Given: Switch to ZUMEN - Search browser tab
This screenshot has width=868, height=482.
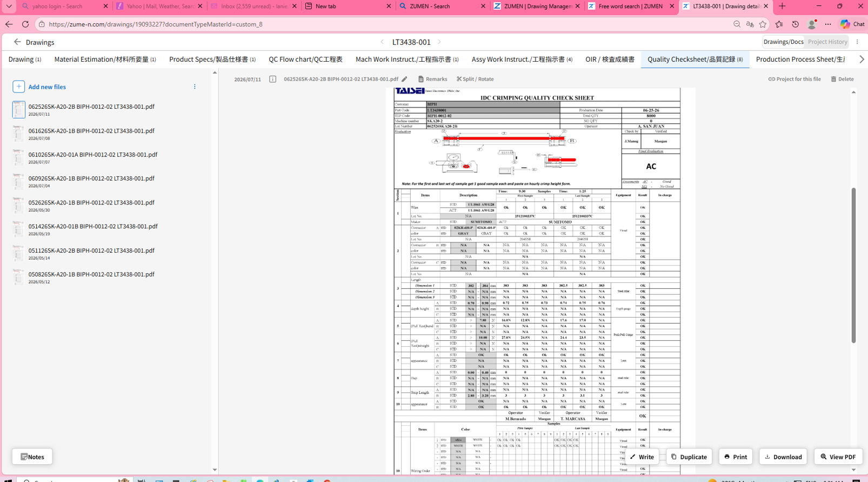Looking at the screenshot, I should [x=442, y=6].
